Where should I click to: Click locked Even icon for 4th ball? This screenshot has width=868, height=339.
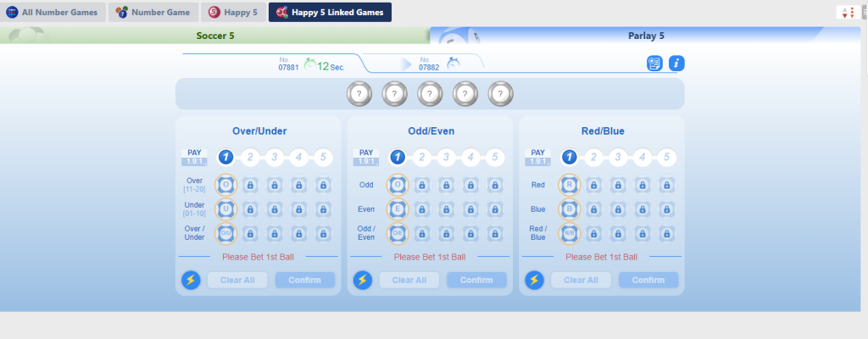click(470, 208)
